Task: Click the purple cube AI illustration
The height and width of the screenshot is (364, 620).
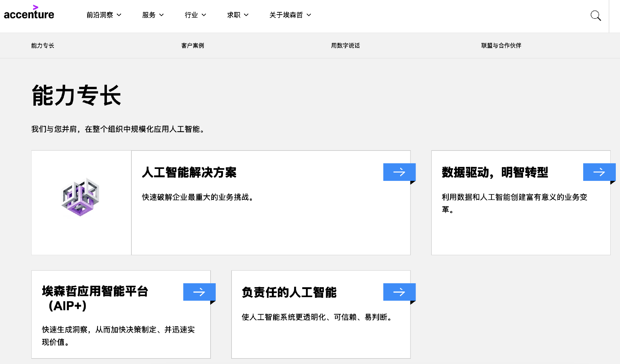Action: (x=81, y=197)
